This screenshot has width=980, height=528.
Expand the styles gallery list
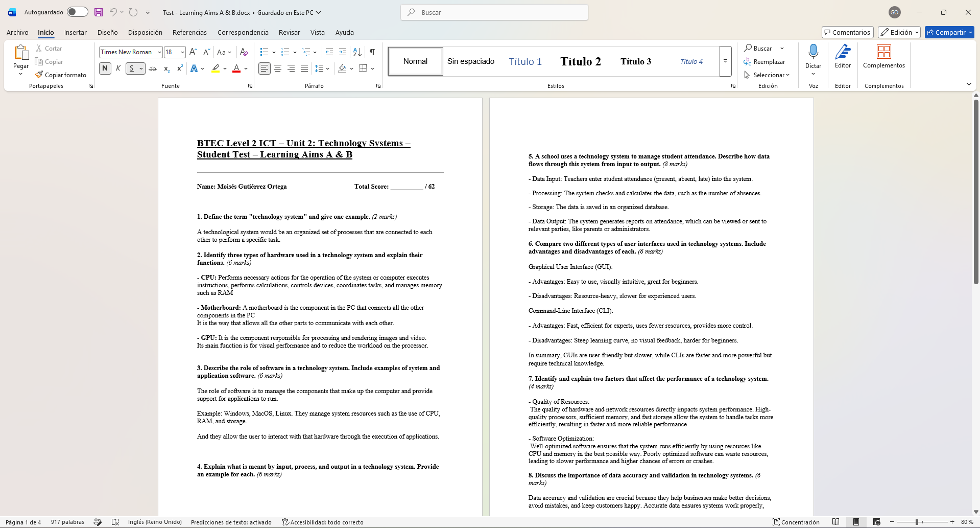pyautogui.click(x=725, y=61)
